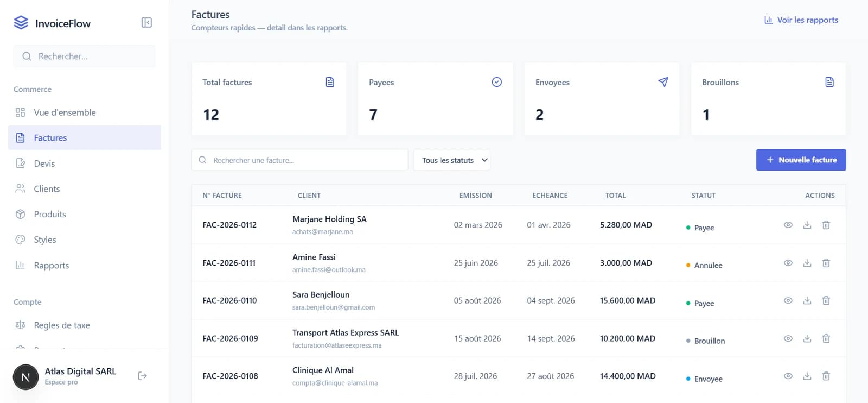
Task: Collapse the sidebar with the panel icon
Action: click(146, 22)
